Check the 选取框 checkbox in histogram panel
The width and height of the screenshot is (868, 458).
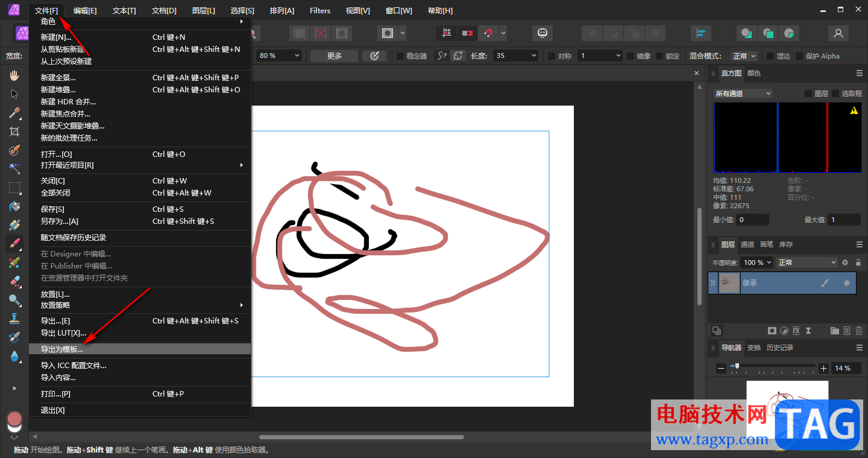tap(835, 94)
